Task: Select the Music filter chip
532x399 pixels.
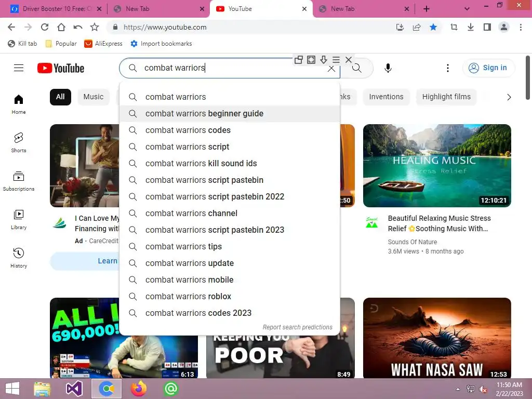Action: coord(94,97)
